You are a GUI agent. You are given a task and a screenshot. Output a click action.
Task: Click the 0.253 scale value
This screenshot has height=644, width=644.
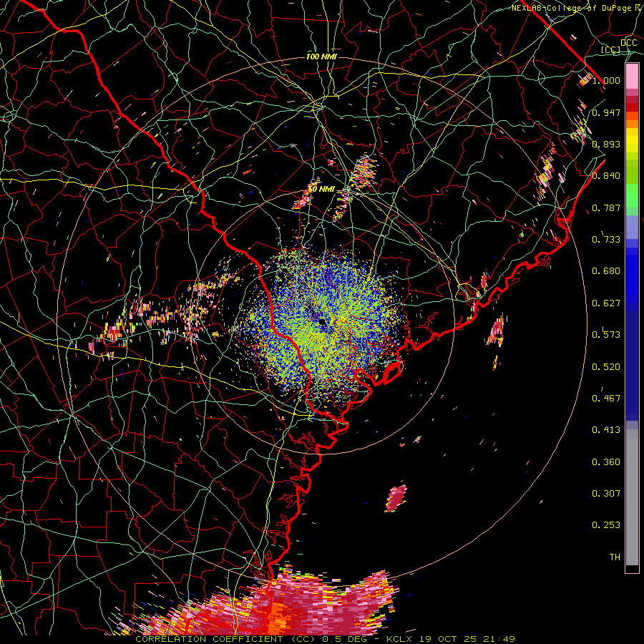606,525
